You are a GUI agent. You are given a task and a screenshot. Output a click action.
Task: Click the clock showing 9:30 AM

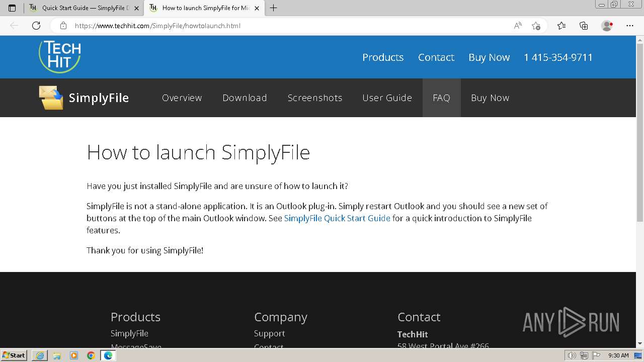[x=618, y=355]
